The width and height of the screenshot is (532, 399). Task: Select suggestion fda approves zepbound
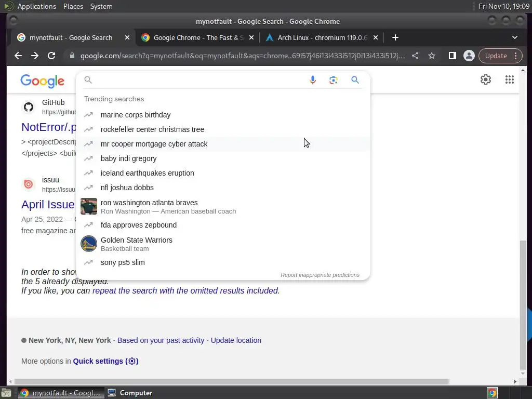(x=223, y=225)
